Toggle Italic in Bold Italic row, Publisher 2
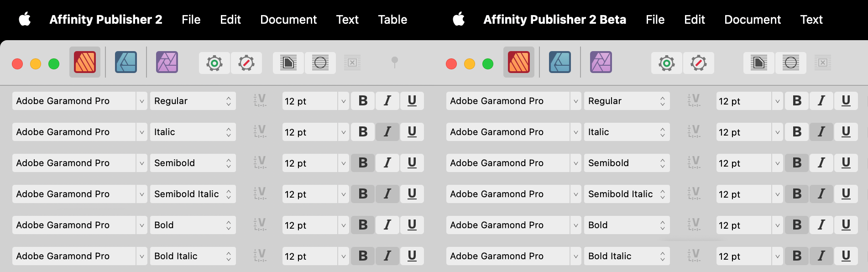This screenshot has width=868, height=272. [387, 256]
